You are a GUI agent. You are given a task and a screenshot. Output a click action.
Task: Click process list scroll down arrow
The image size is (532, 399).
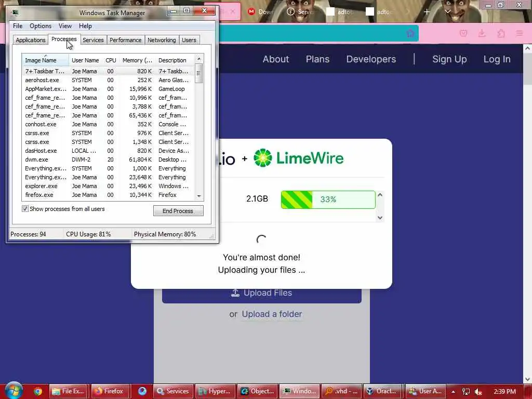(199, 196)
